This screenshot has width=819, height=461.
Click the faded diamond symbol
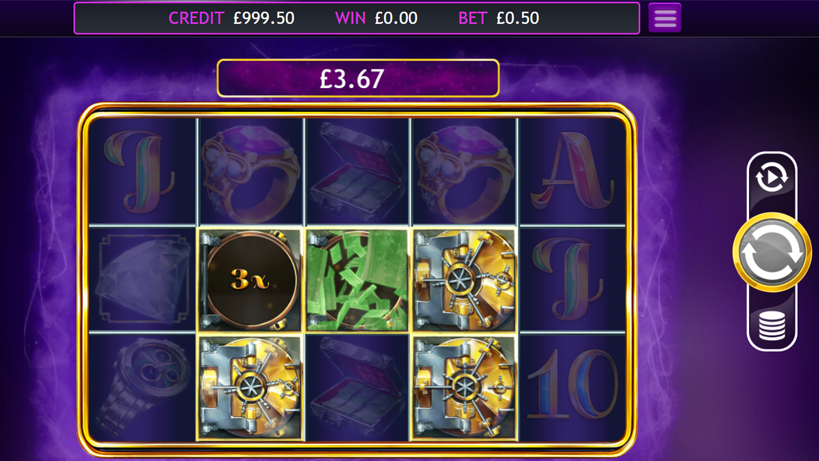tap(143, 280)
